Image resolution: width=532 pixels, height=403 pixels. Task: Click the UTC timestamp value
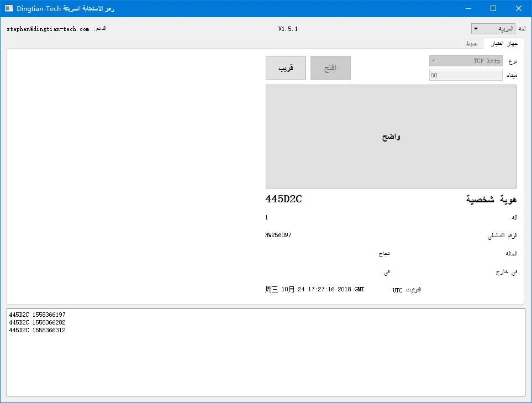314,289
